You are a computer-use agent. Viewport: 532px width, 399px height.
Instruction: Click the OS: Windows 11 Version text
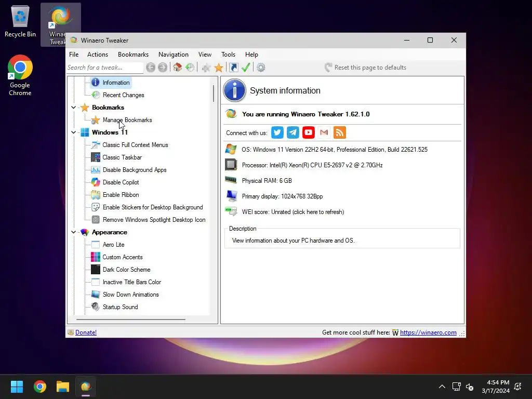(335, 150)
